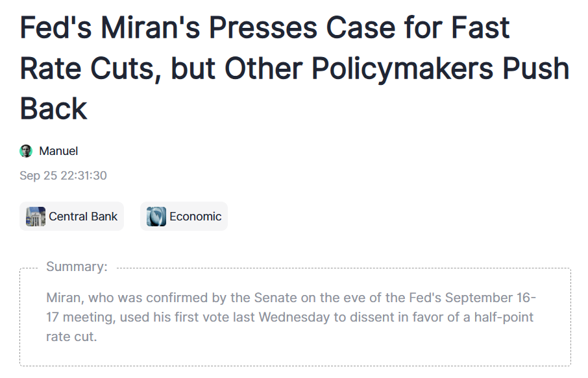Click the Economic tag's swirl icon
Image resolution: width=588 pixels, height=378 pixels.
coord(156,217)
